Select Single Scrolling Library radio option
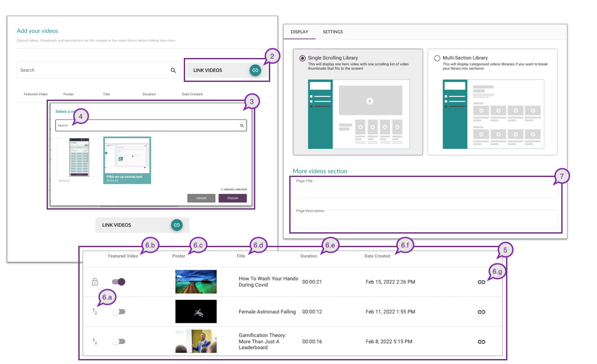The image size is (597, 364). [302, 58]
